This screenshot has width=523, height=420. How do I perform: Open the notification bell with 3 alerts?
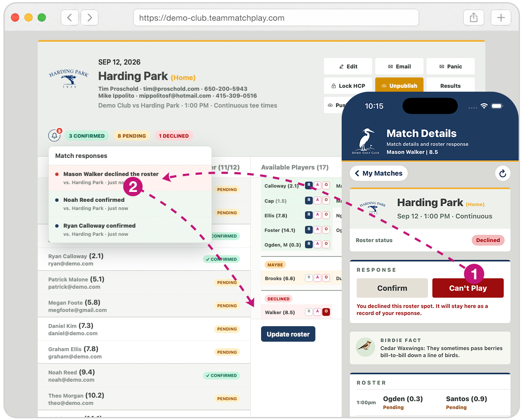click(54, 136)
